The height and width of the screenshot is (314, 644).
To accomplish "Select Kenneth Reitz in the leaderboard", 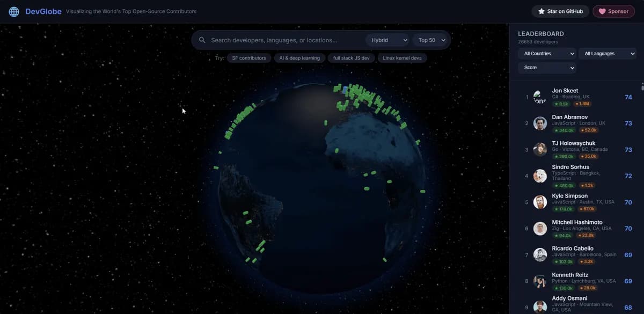I will pyautogui.click(x=576, y=281).
